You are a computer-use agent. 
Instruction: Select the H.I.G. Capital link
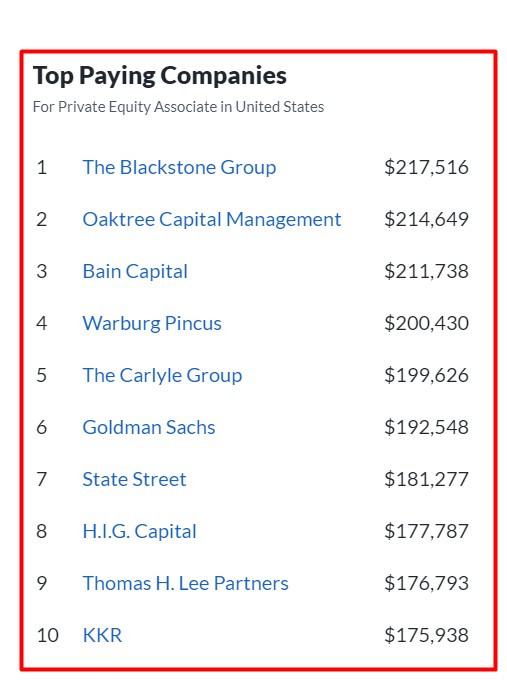[x=139, y=531]
